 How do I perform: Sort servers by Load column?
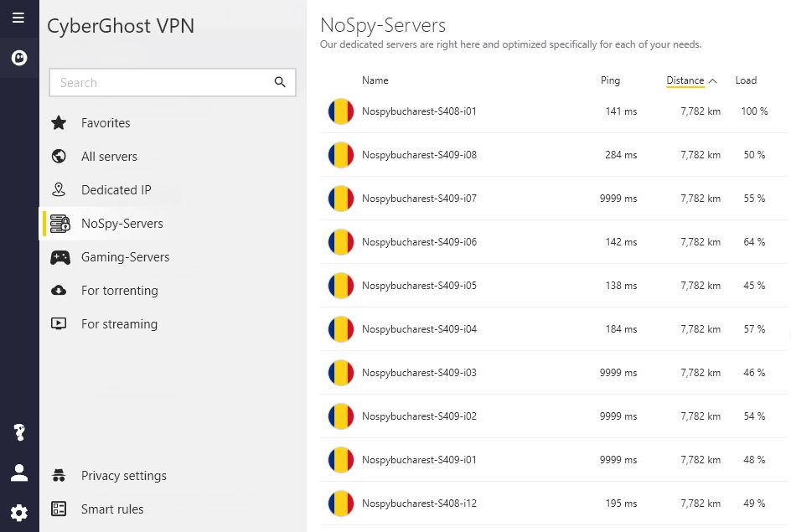click(x=746, y=80)
